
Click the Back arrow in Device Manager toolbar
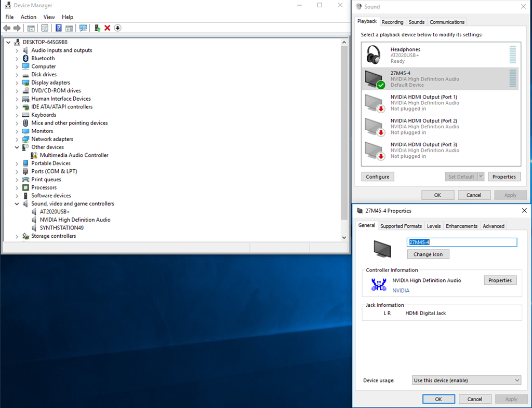(7, 28)
